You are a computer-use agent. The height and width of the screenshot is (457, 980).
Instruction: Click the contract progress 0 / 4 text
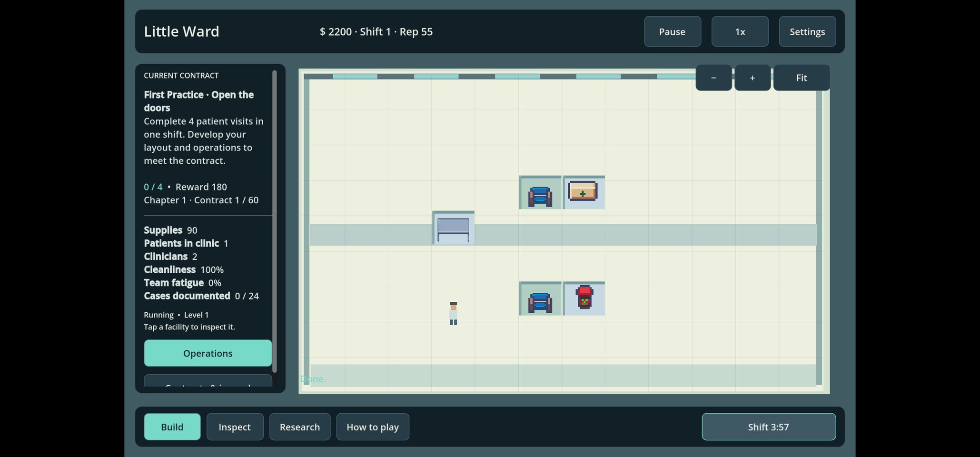pos(153,187)
